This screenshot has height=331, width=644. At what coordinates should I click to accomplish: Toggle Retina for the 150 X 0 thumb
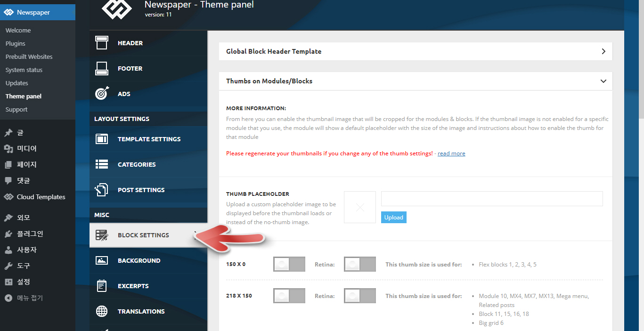[x=360, y=264]
